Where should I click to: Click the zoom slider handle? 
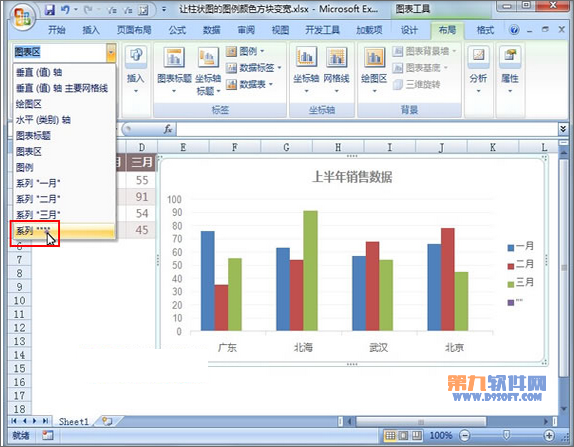pyautogui.click(x=506, y=435)
